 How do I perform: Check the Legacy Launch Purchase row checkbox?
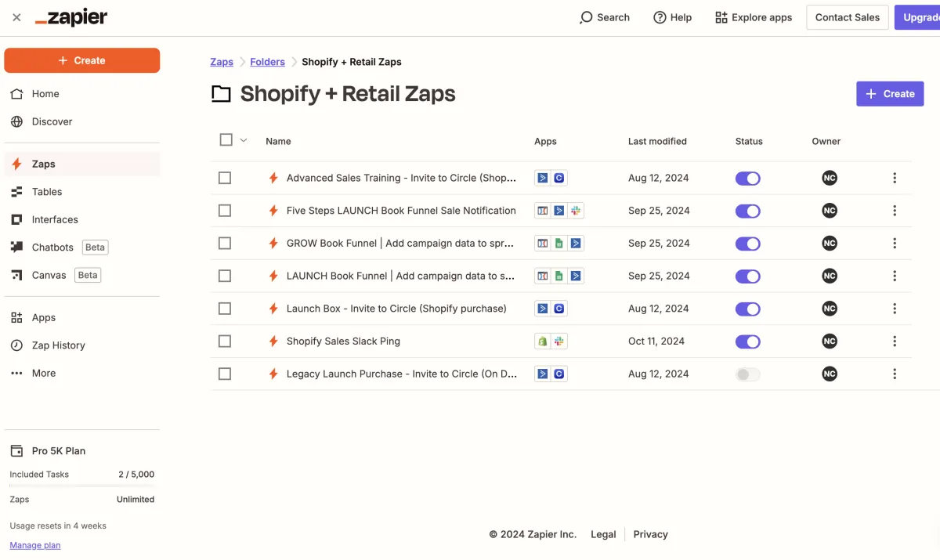point(225,374)
